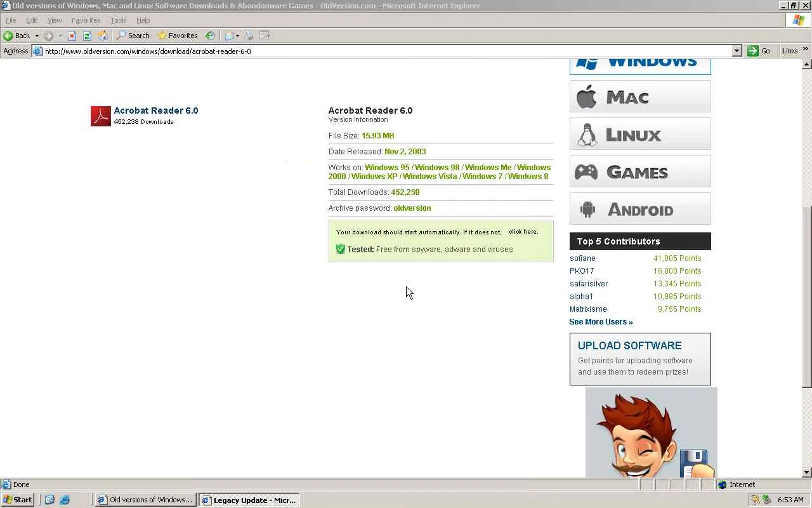Screen dimensions: 812x508
Task: Go to the Home page icon
Action: click(x=103, y=36)
